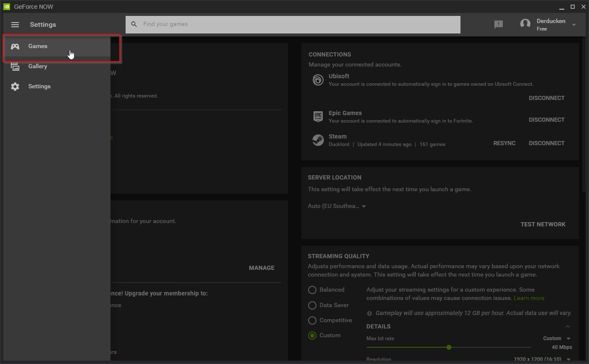Toggle the hamburger navigation menu
Viewport: 589px width, 364px height.
click(x=15, y=25)
